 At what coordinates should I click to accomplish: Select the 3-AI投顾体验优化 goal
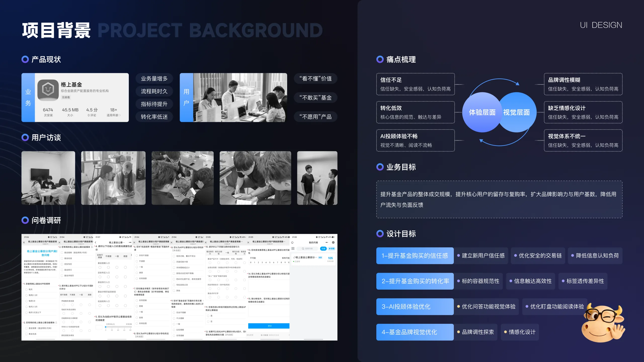coord(415,307)
